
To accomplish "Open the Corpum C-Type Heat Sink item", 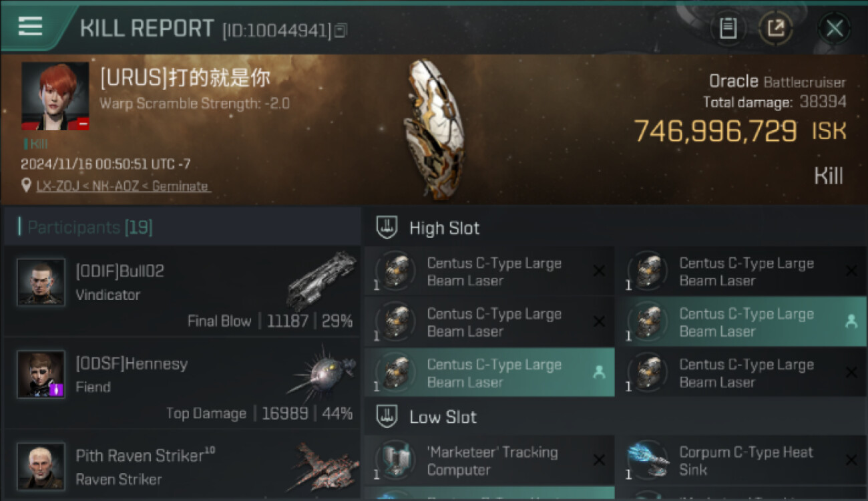I will [x=741, y=460].
